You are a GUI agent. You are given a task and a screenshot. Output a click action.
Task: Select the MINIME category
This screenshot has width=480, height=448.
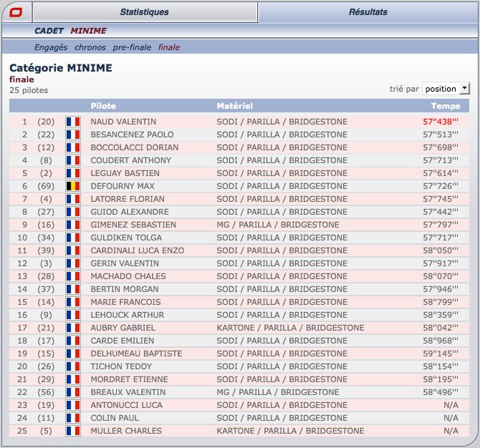[x=88, y=31]
